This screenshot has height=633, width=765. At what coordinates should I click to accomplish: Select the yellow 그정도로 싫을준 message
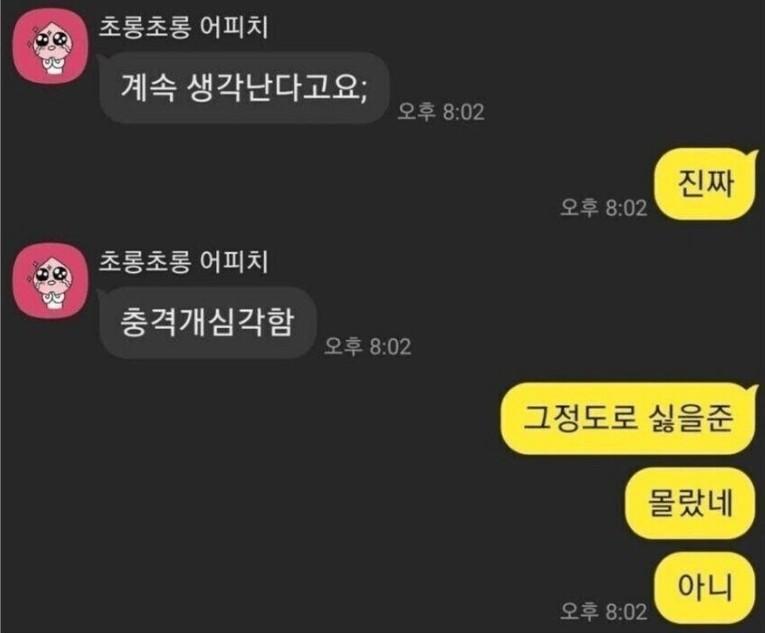pos(628,419)
